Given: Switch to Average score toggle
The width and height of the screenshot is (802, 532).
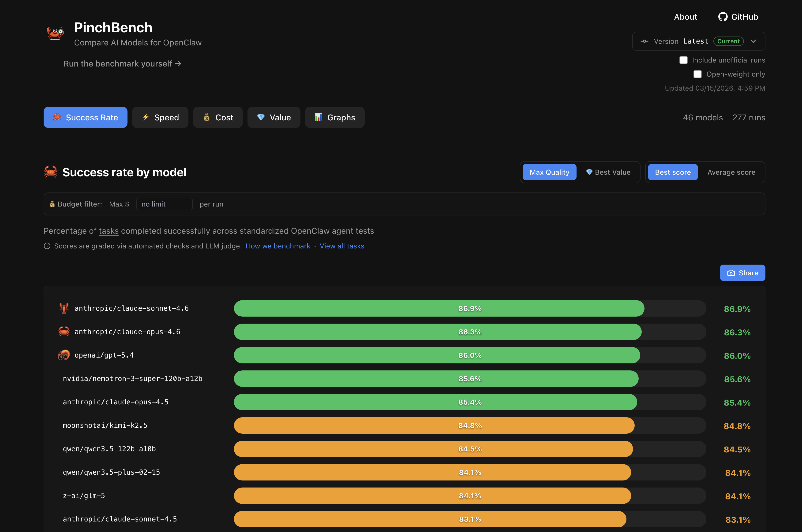Looking at the screenshot, I should [x=731, y=172].
